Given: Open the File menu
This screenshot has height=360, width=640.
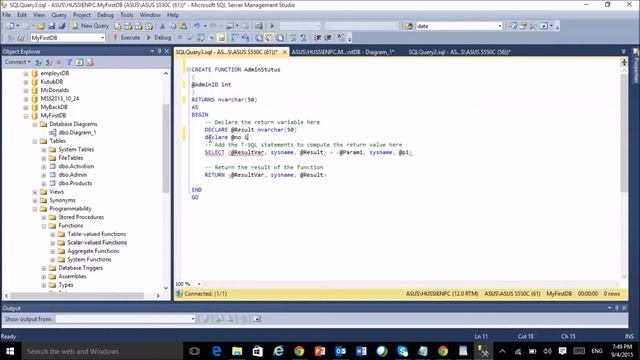Looking at the screenshot, I should [7, 15].
